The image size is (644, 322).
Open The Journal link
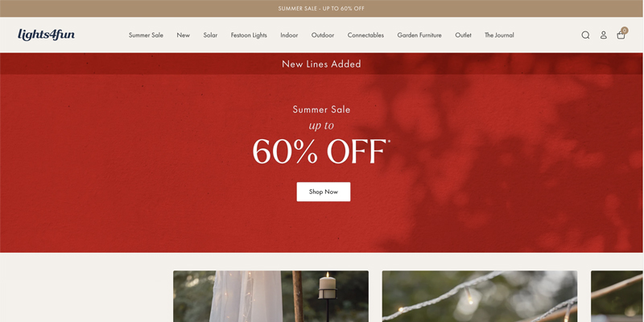click(x=499, y=35)
